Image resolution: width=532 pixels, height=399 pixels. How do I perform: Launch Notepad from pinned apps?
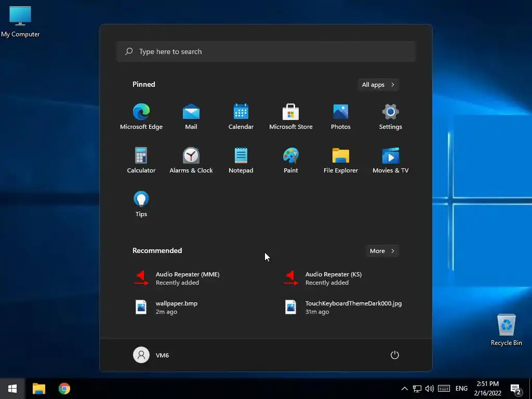(x=241, y=161)
